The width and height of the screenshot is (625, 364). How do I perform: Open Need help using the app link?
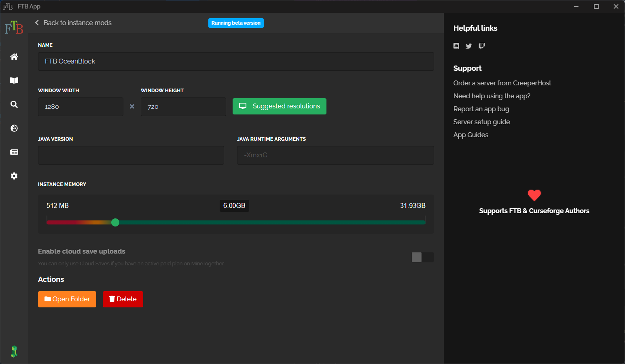pyautogui.click(x=492, y=96)
